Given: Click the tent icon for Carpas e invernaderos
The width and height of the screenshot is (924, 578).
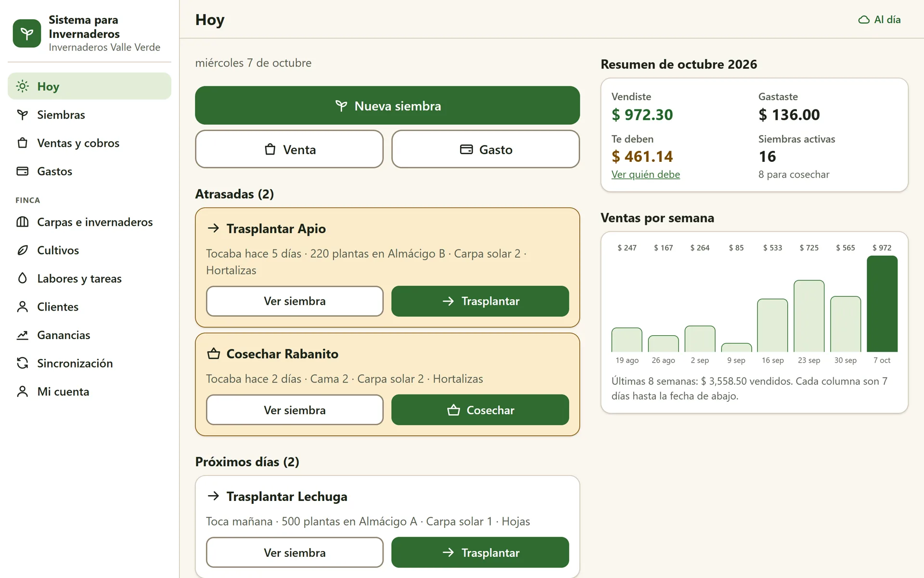Looking at the screenshot, I should (22, 222).
